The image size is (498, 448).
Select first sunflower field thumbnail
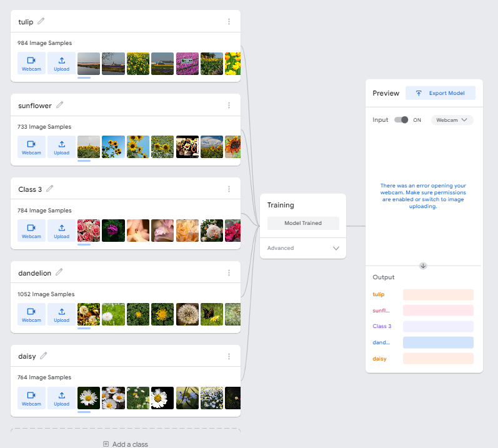pos(89,147)
